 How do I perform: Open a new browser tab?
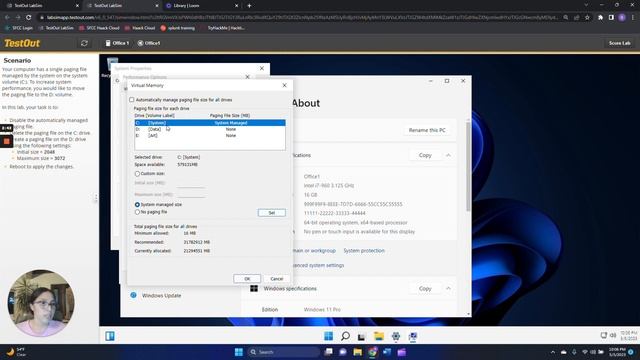tap(249, 6)
